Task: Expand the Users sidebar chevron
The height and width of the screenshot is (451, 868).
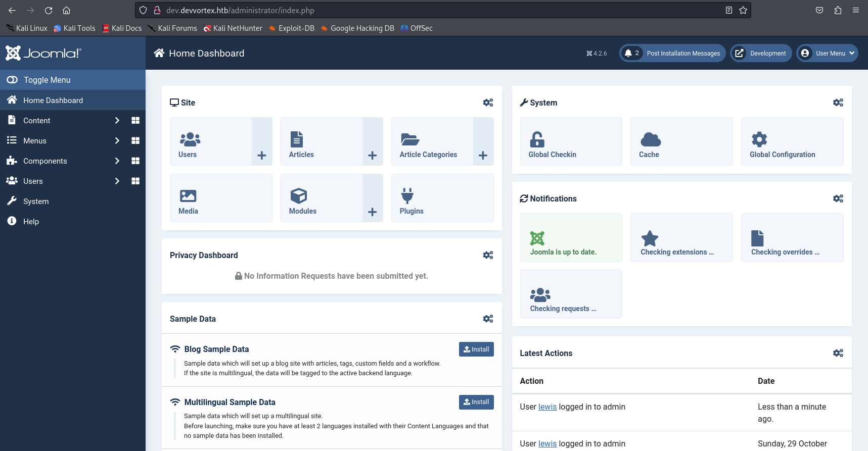Action: click(117, 181)
